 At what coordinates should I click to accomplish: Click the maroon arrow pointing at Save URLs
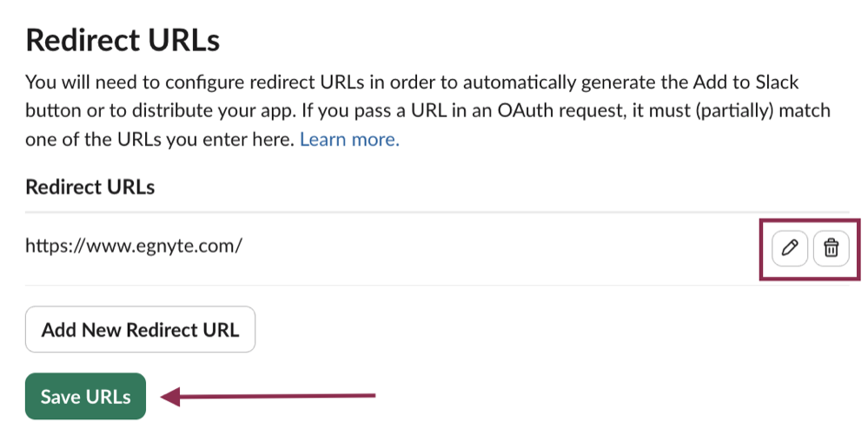(268, 396)
